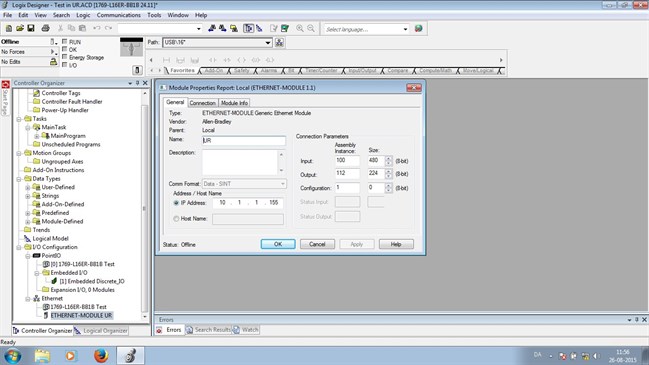Image resolution: width=649 pixels, height=365 pixels.
Task: Pin the Controller Organizer panel
Action: [137, 83]
